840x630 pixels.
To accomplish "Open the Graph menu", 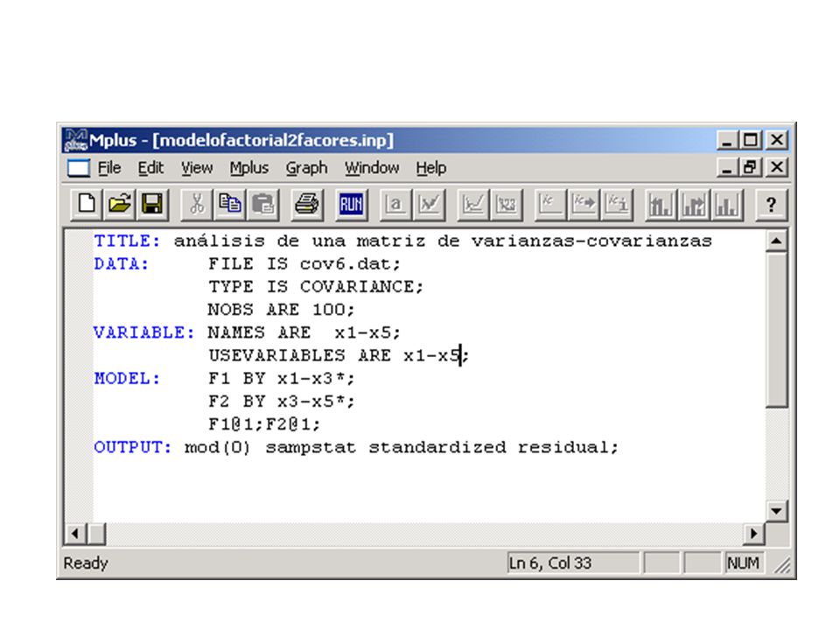I will [306, 168].
